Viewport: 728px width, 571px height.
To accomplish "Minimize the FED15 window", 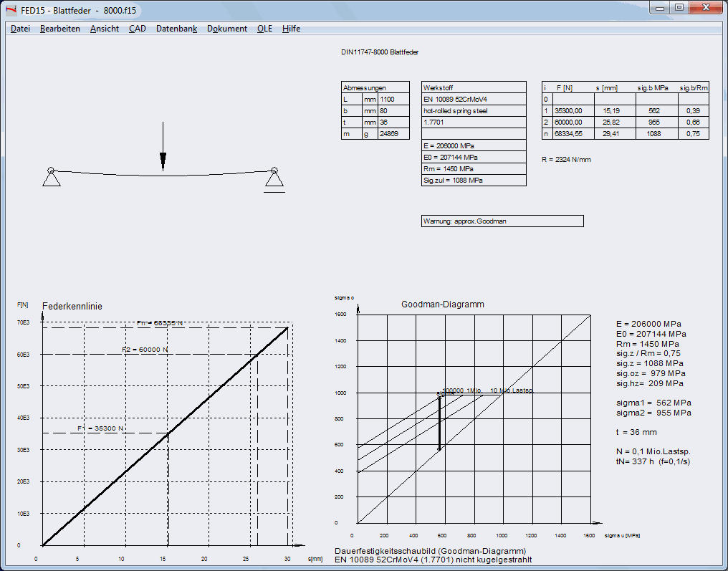I will (x=661, y=7).
